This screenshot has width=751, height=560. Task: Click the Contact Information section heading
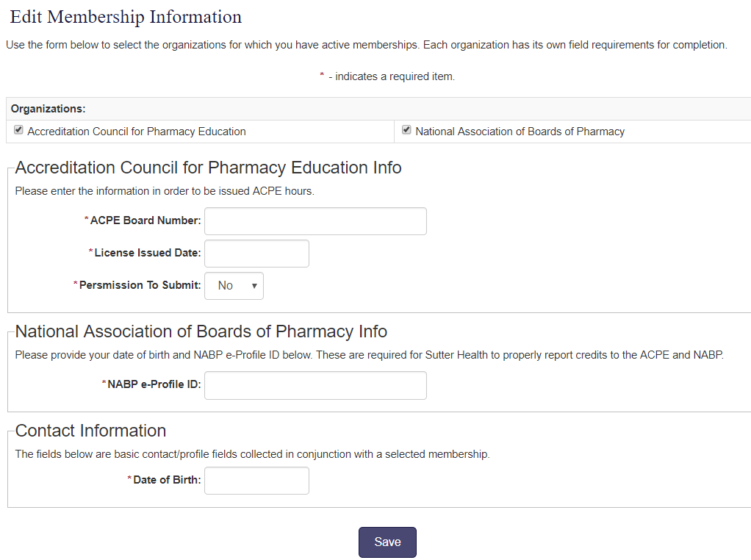(x=90, y=431)
